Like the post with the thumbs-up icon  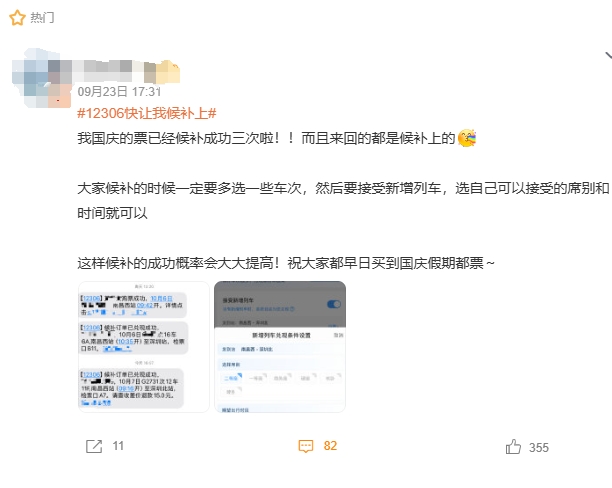(x=513, y=447)
